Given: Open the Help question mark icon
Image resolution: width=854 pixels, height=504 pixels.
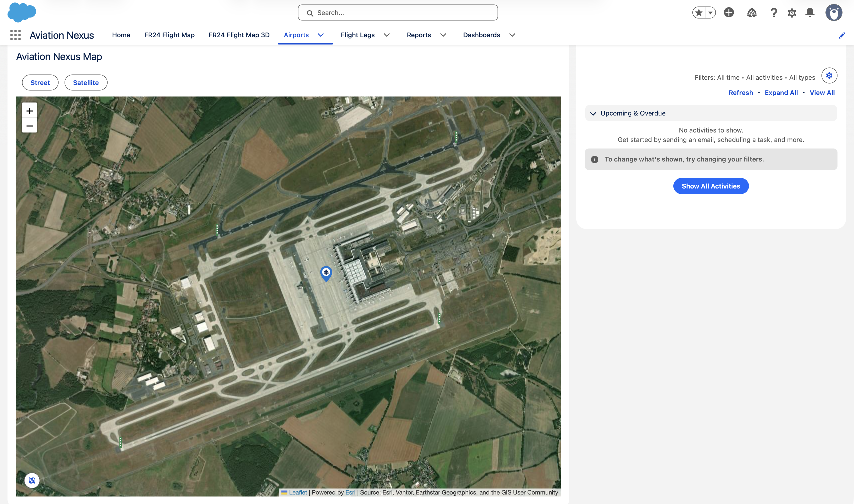Looking at the screenshot, I should click(774, 12).
